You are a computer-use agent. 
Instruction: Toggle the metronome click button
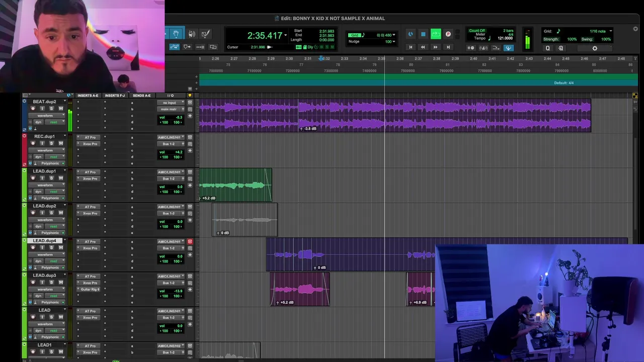pyautogui.click(x=483, y=48)
